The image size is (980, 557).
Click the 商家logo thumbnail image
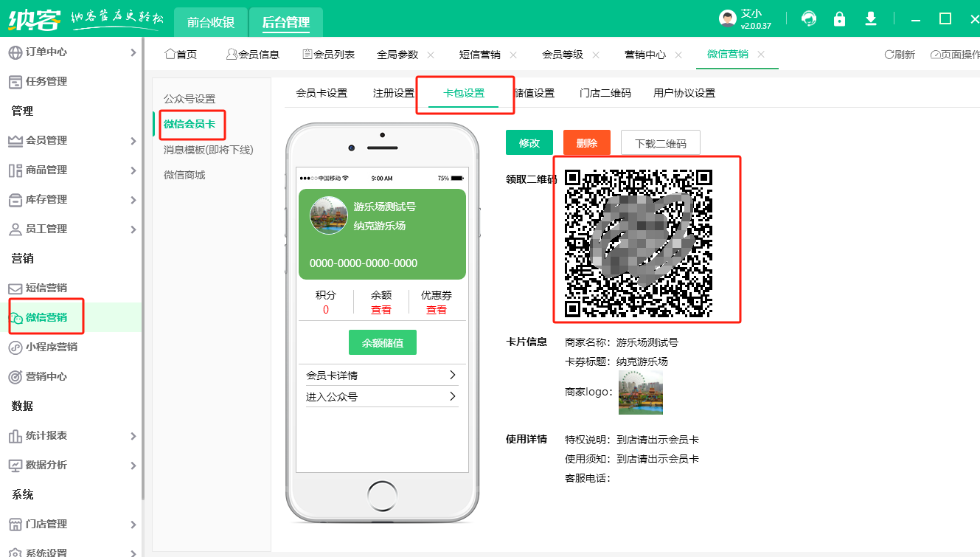pyautogui.click(x=640, y=392)
